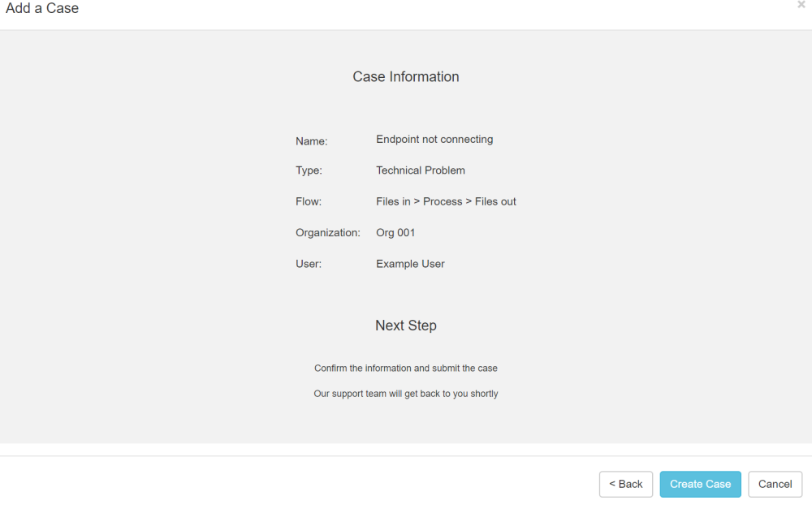Click 'Files in' in the flow value

click(393, 201)
